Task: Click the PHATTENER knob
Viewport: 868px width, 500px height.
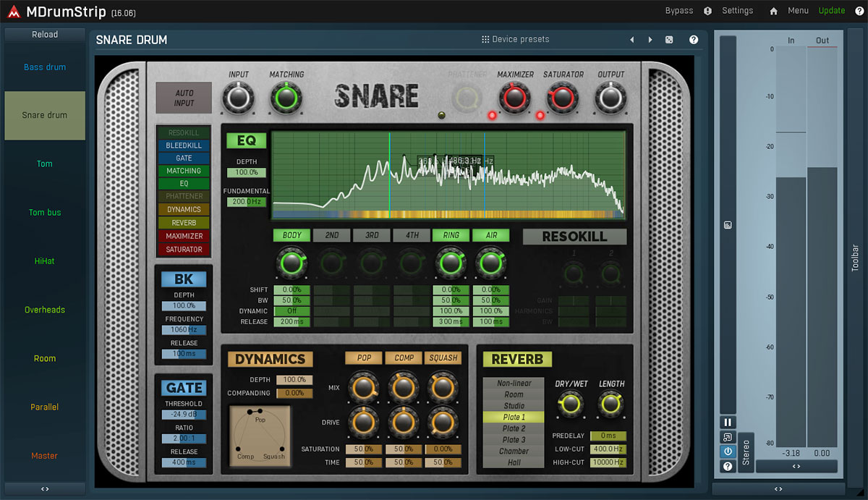Action: [x=467, y=97]
